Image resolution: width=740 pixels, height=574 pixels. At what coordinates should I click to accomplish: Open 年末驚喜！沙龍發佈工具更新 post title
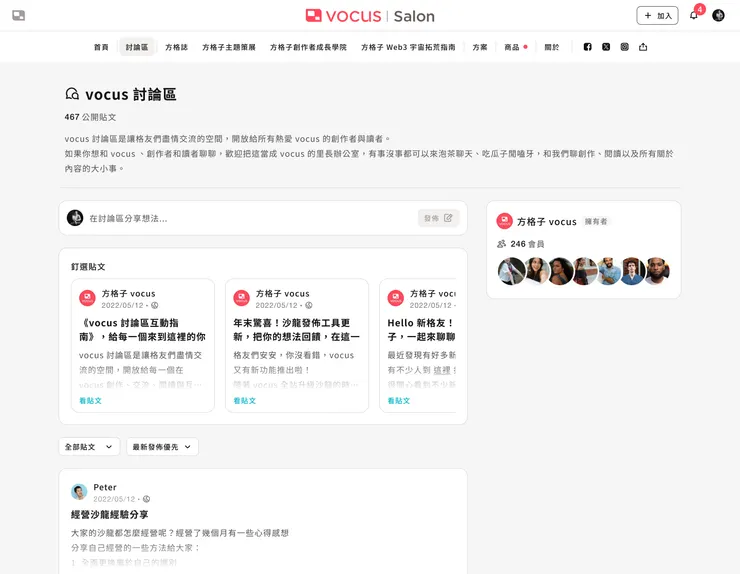297,329
